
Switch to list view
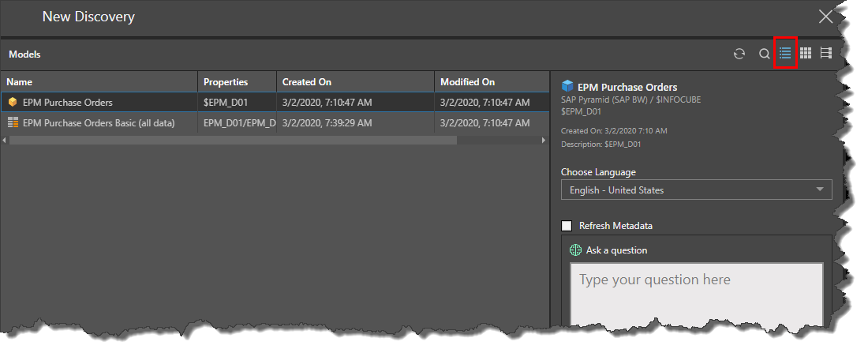(785, 53)
